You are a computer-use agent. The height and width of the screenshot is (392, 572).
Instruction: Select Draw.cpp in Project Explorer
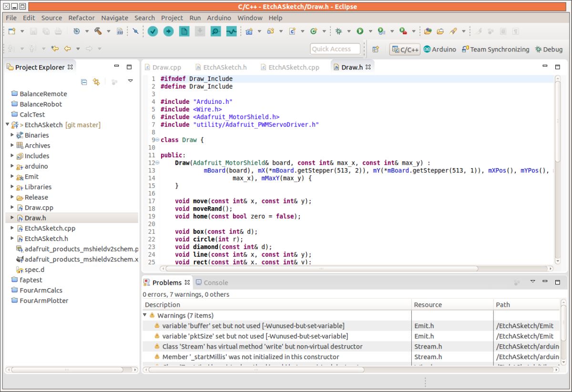(x=39, y=208)
